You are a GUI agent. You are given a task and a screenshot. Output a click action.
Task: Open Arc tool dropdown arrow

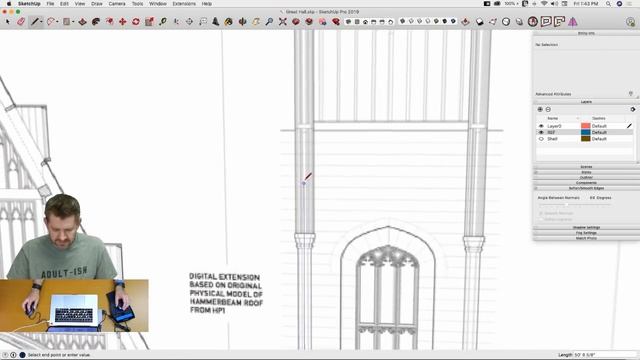pyautogui.click(x=57, y=22)
